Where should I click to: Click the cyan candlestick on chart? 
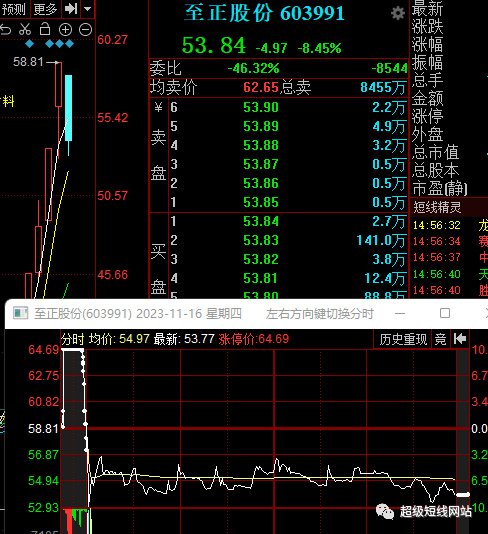[68, 108]
